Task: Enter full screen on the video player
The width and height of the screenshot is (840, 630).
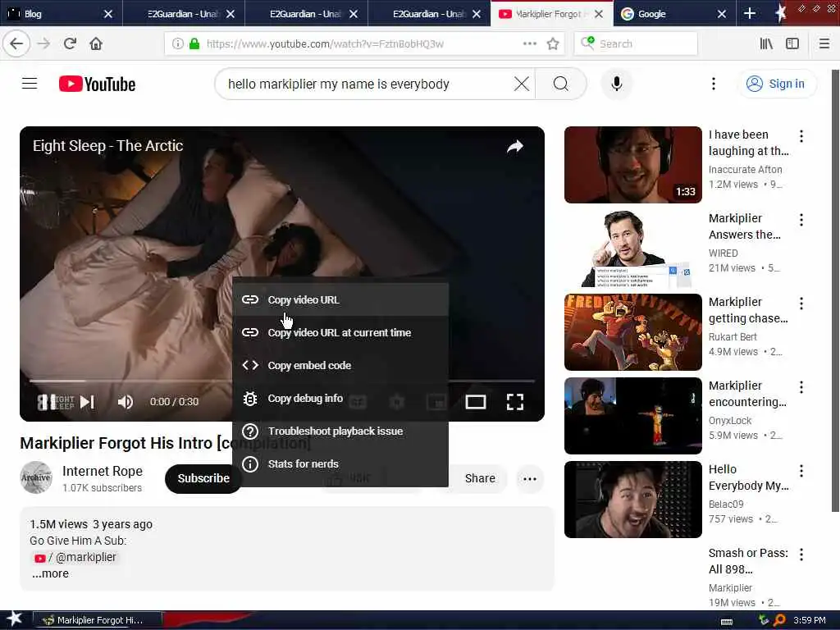Action: click(x=515, y=402)
